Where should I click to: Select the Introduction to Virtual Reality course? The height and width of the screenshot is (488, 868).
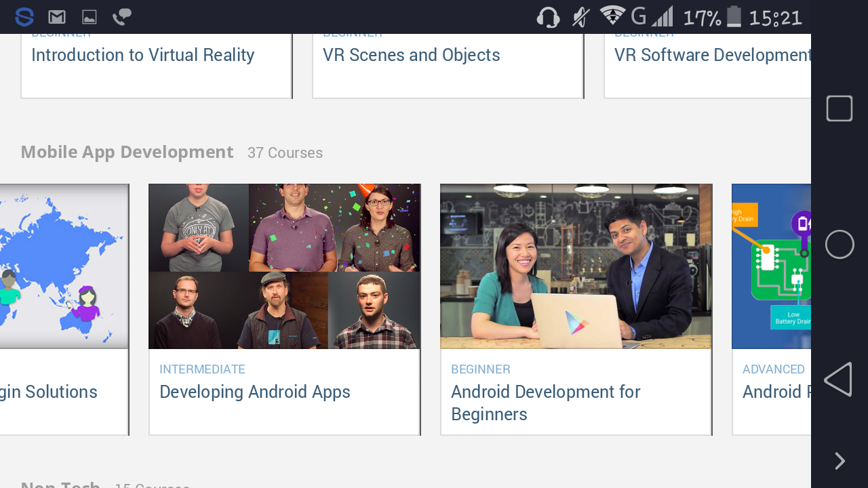(x=143, y=56)
